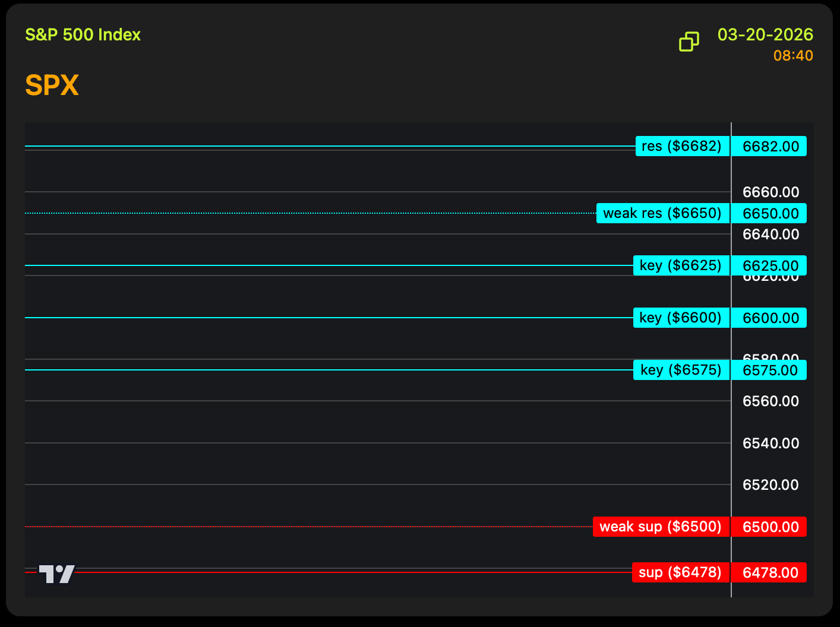This screenshot has width=840, height=627.
Task: Click the TradingView logo in chart corner
Action: click(x=57, y=574)
